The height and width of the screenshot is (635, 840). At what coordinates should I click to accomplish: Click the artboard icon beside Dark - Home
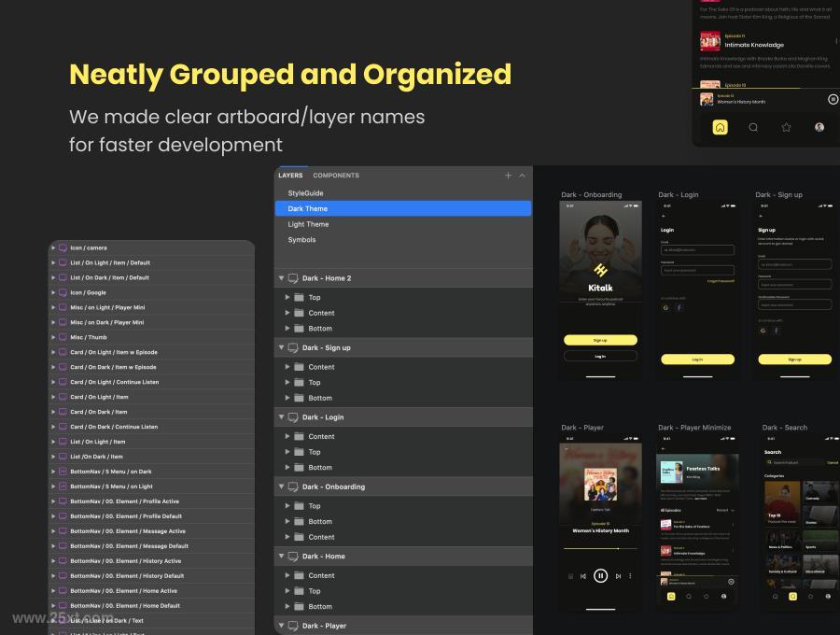click(293, 557)
